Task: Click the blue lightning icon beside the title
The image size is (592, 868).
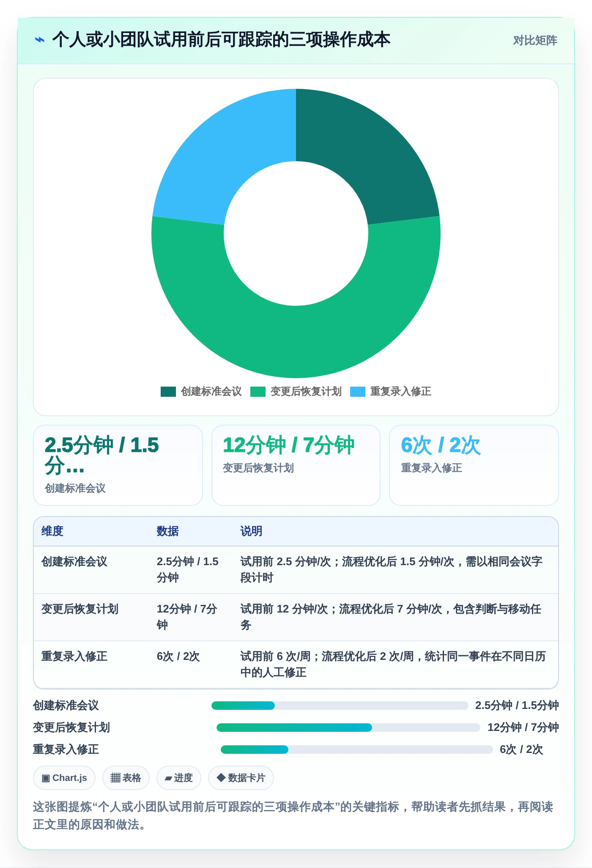Action: pos(39,40)
